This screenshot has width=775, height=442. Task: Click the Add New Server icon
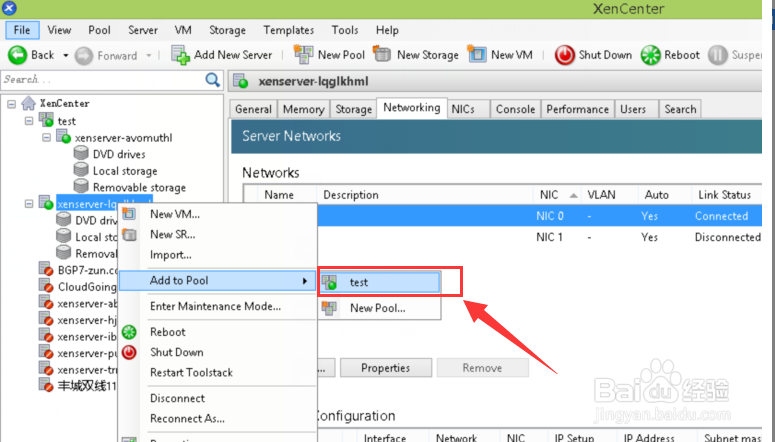(x=180, y=55)
